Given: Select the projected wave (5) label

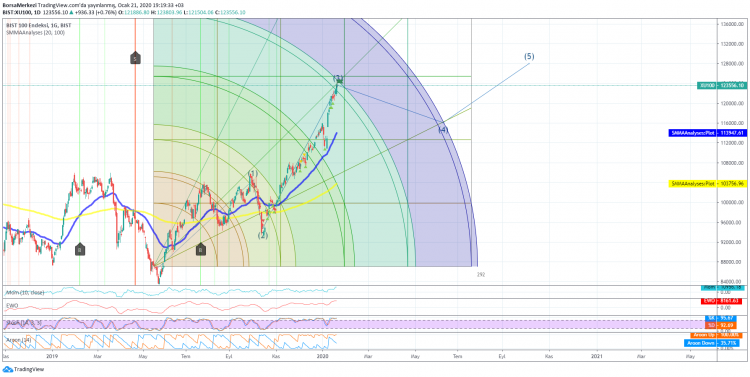Looking at the screenshot, I should pyautogui.click(x=529, y=56).
